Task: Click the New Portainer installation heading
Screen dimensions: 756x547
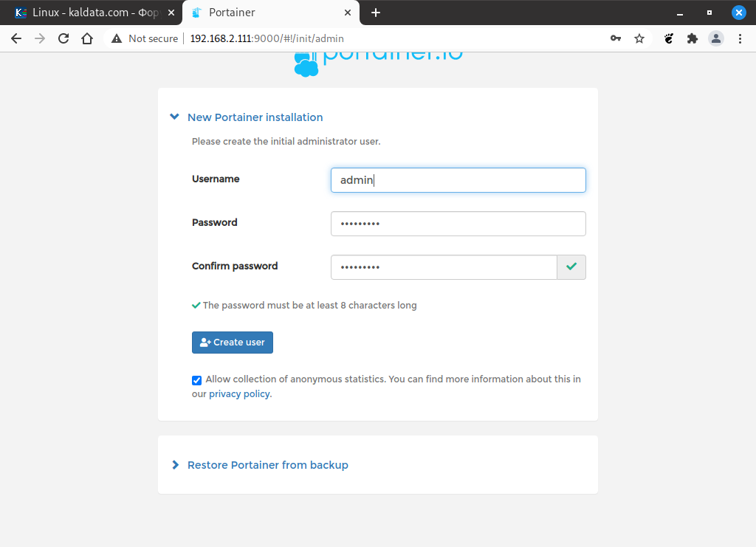Action: (255, 117)
